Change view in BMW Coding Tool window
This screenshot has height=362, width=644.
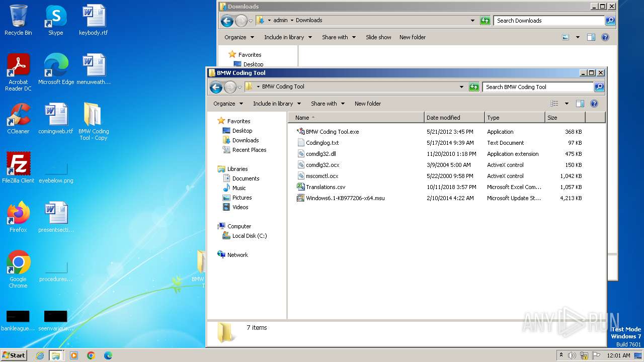click(554, 104)
